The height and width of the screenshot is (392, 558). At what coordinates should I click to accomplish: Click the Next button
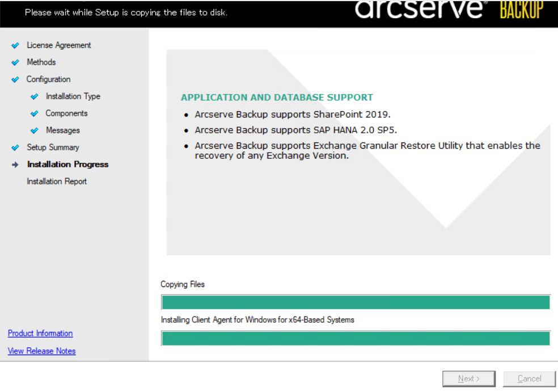468,379
